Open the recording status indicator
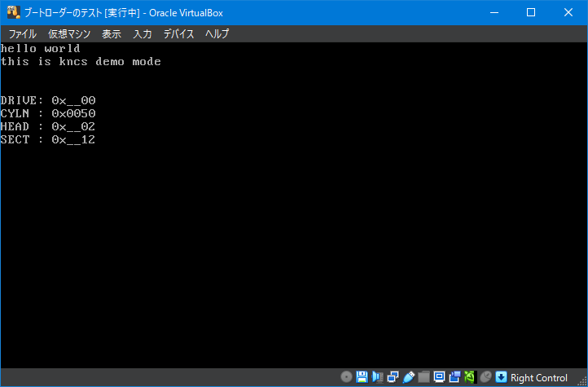 click(455, 377)
